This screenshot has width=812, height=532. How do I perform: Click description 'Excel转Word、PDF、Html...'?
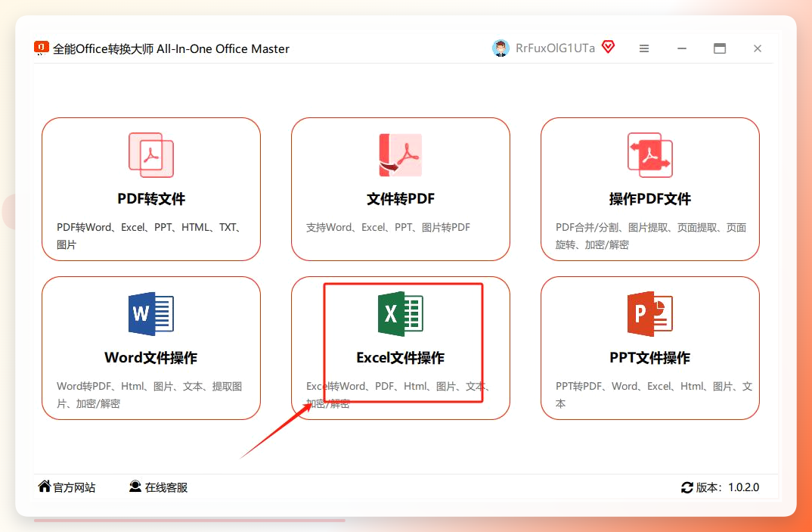398,394
